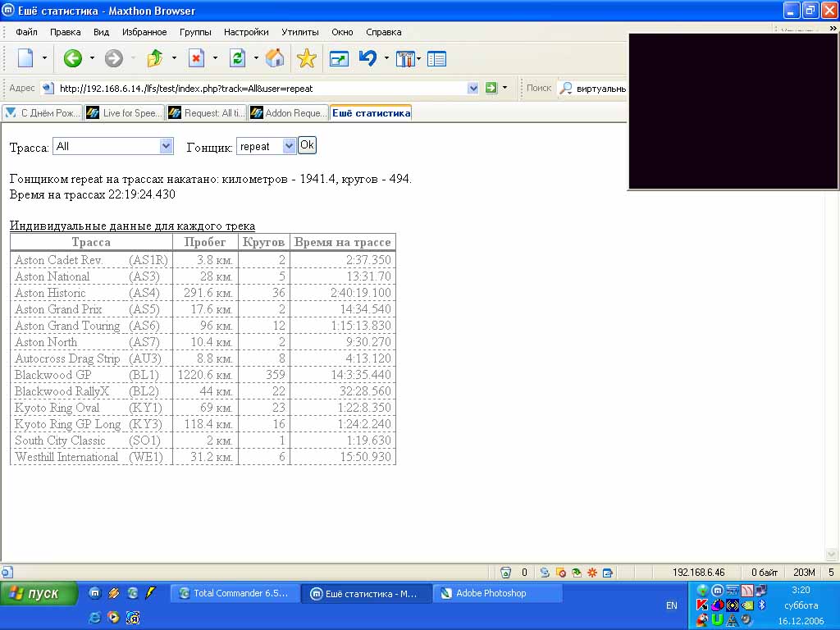Viewport: 840px width, 630px height.
Task: Click the New page toolbar icon
Action: [25, 58]
